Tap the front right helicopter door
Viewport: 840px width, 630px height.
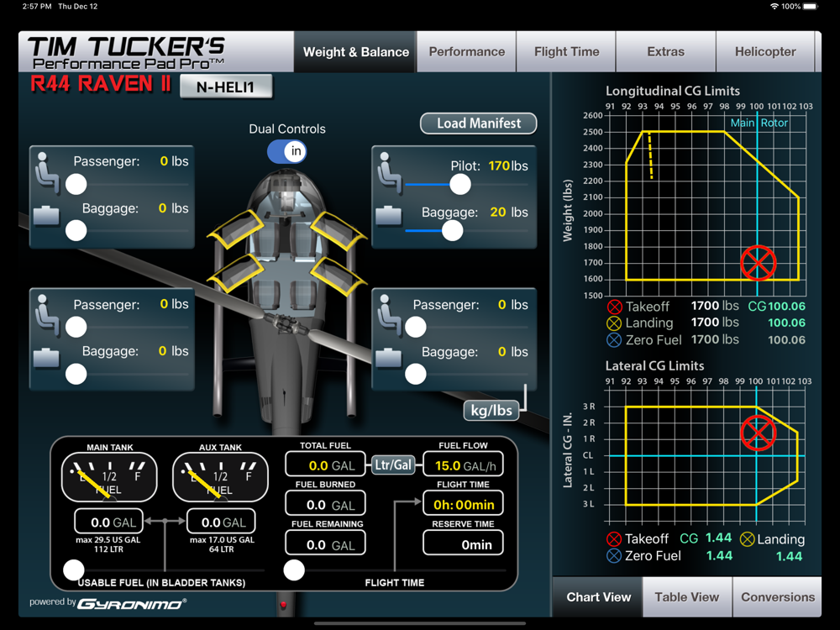[339, 231]
